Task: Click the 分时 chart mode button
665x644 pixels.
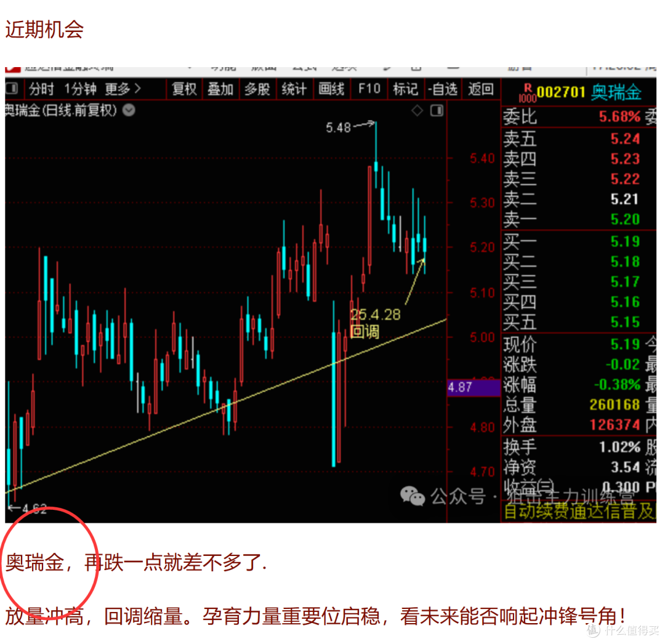Action: click(41, 89)
